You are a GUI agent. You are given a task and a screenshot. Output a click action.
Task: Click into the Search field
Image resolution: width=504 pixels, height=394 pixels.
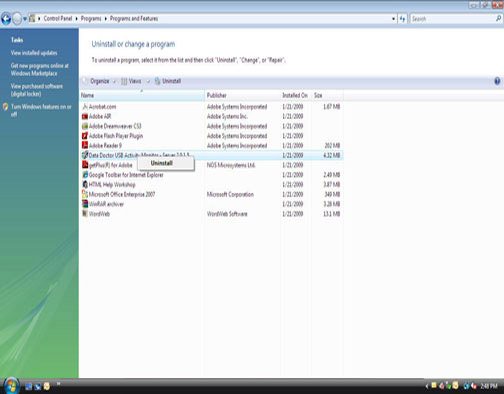(x=452, y=19)
